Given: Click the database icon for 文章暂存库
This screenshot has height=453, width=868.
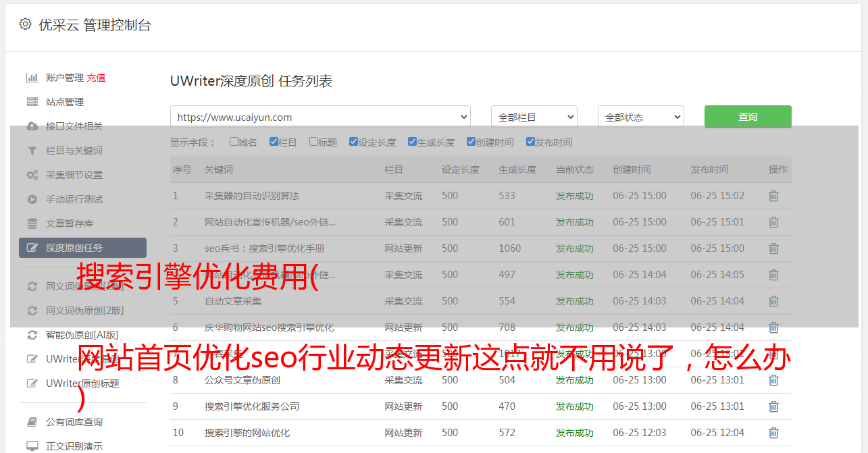Looking at the screenshot, I should point(32,223).
